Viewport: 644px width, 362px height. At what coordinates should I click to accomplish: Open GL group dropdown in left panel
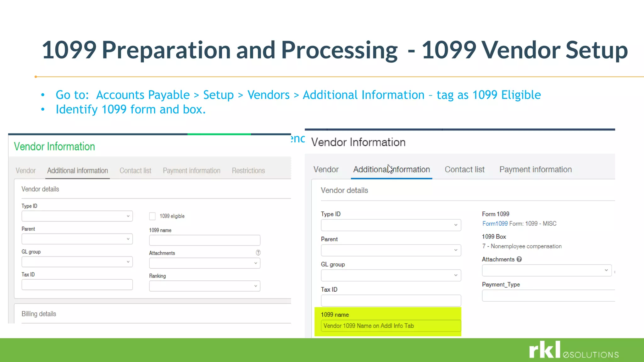pyautogui.click(x=77, y=262)
